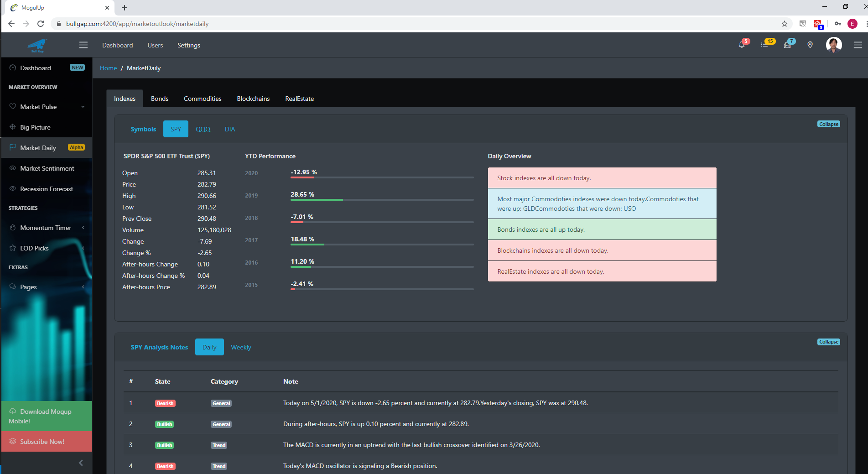The image size is (868, 474).
Task: Select Daily analysis notes
Action: [209, 347]
